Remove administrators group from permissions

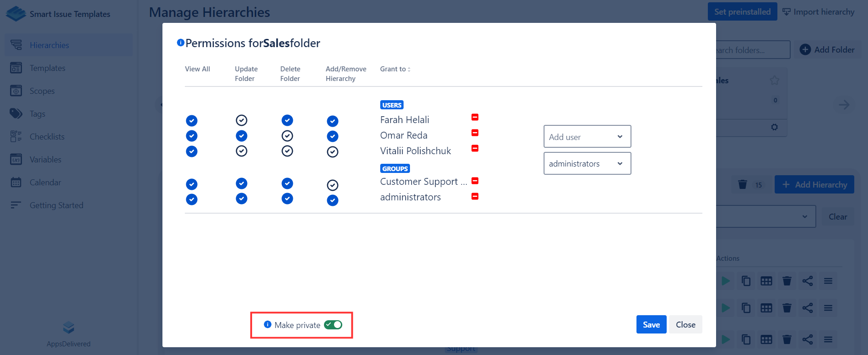click(x=475, y=197)
